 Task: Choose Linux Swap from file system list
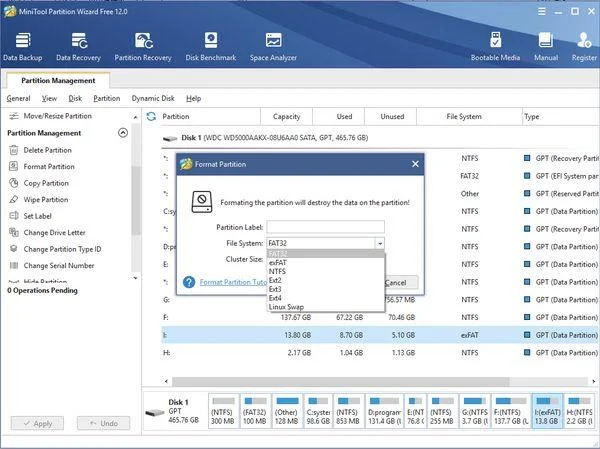coord(326,307)
